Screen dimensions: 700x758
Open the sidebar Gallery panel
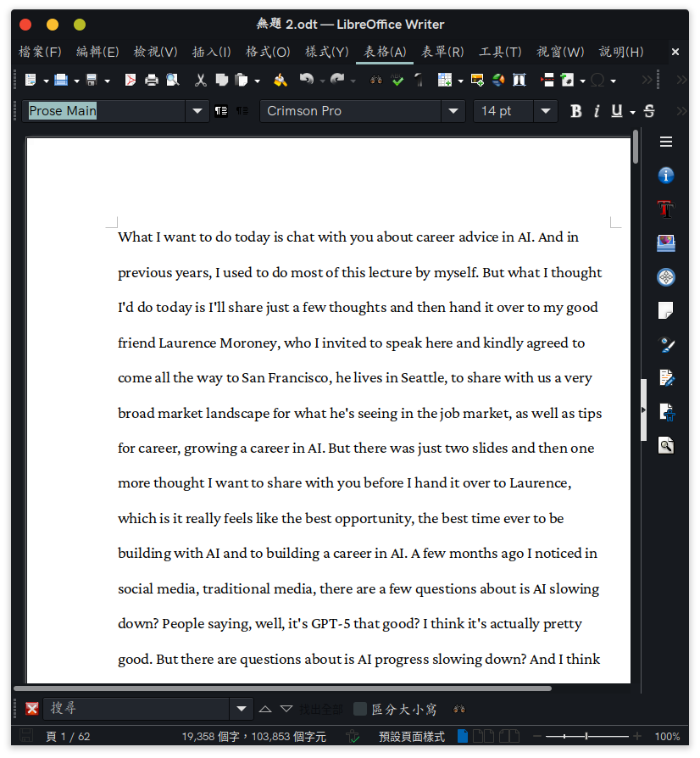pos(666,243)
